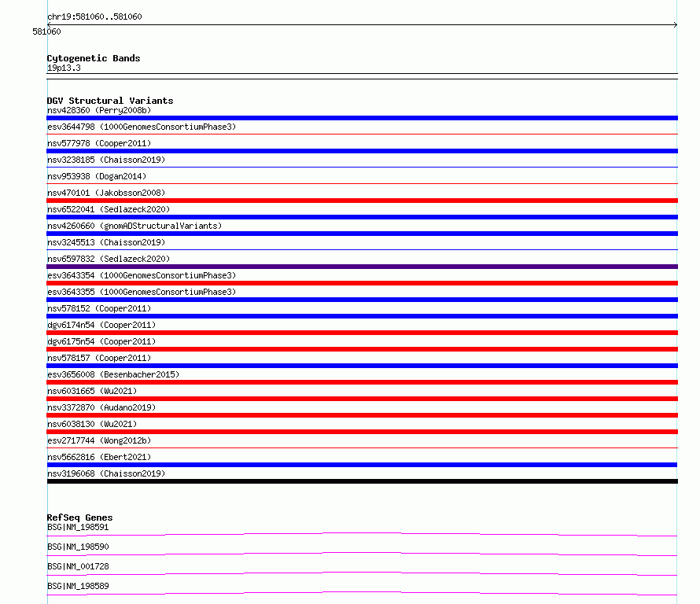
Task: Open esv3643355 (1000GenomesConsortiumPhase3) variant
Action: 142,292
